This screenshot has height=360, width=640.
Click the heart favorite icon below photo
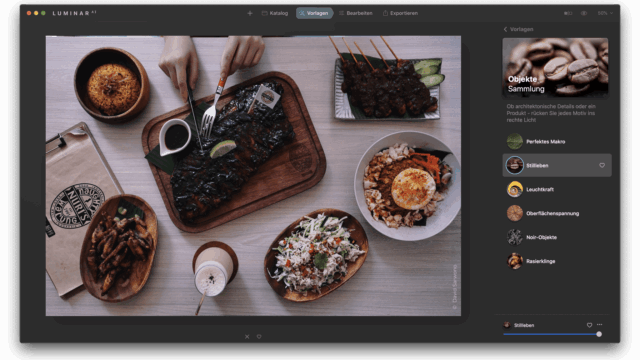(x=259, y=337)
